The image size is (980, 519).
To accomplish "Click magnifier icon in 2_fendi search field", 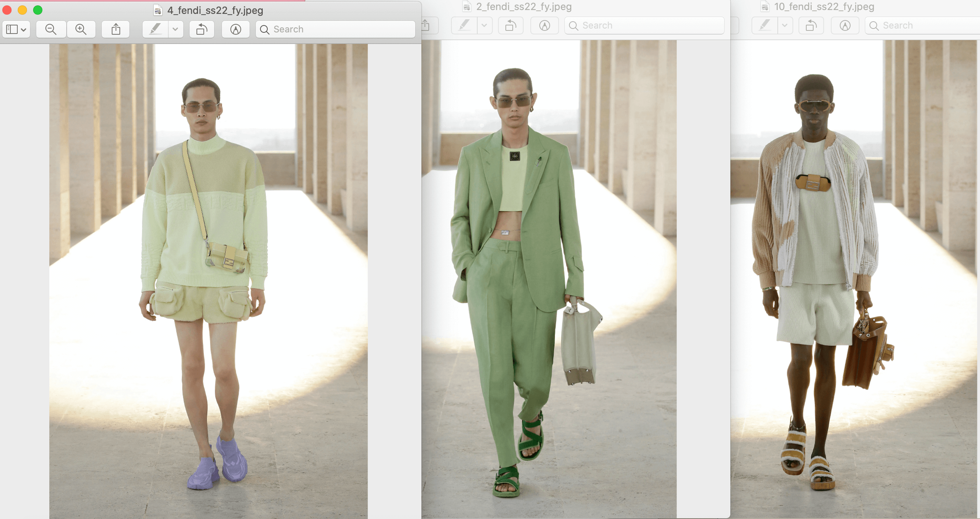I will tap(574, 25).
